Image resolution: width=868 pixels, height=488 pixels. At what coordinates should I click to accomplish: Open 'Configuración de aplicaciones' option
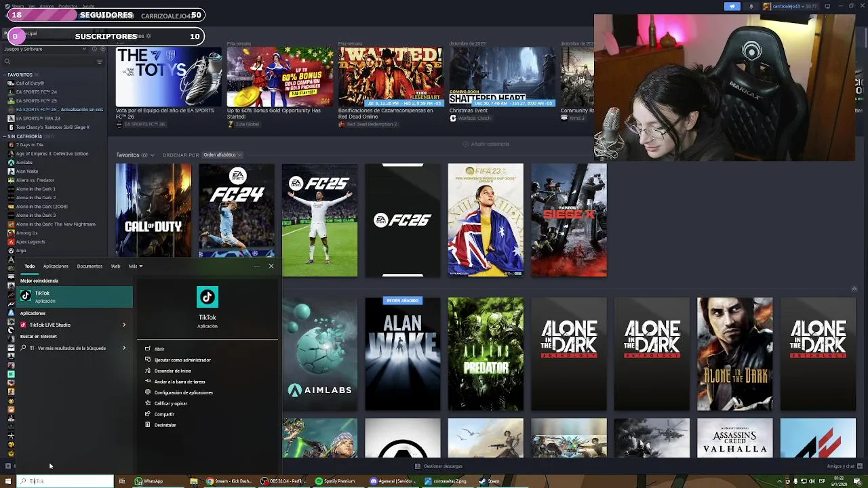[183, 392]
